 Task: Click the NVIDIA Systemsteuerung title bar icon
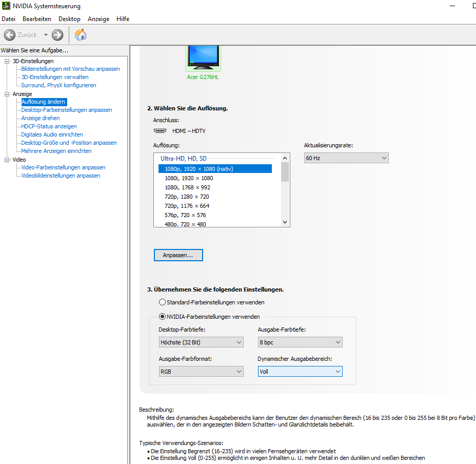pyautogui.click(x=6, y=6)
